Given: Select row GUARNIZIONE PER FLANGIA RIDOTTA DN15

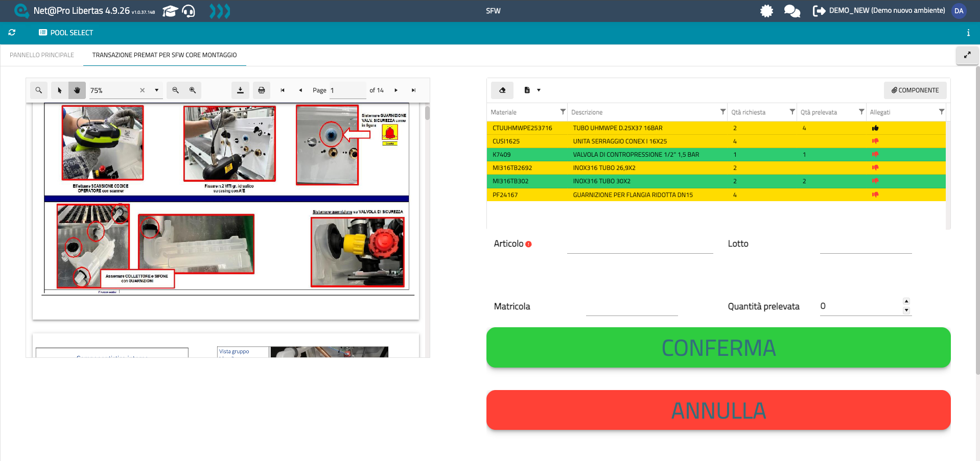Looking at the screenshot, I should click(x=716, y=195).
